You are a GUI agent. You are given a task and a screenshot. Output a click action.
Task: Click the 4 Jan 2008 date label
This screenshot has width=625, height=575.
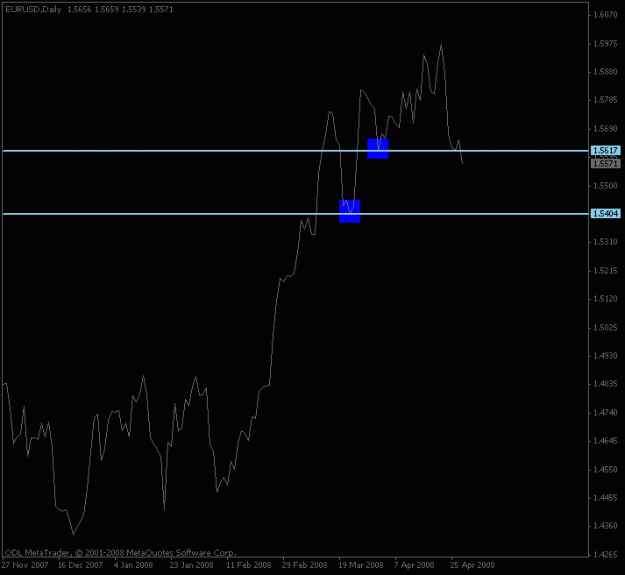133,565
